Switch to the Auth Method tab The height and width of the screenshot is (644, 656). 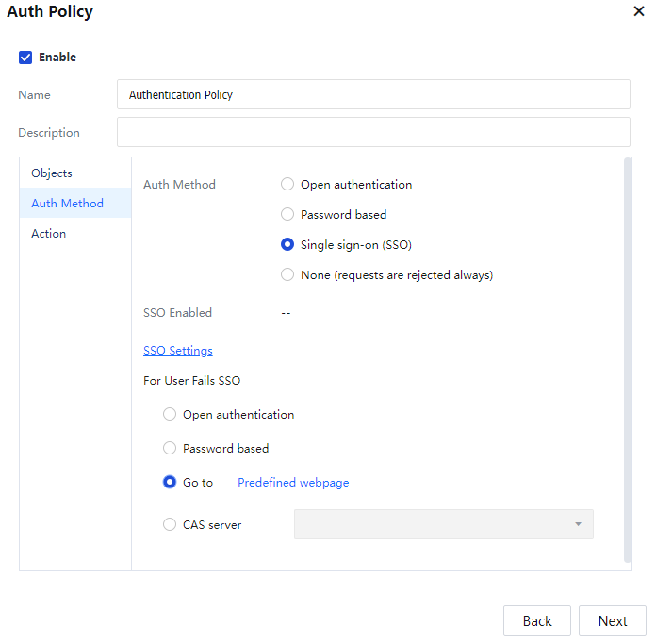pyautogui.click(x=67, y=204)
